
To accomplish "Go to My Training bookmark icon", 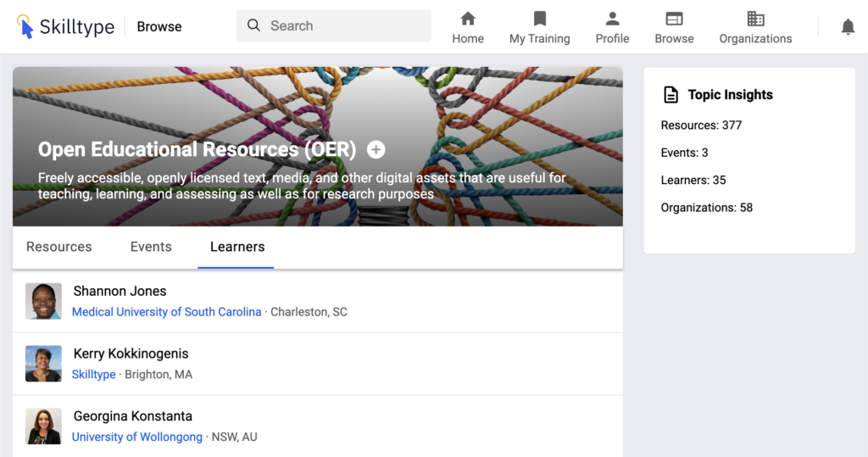I will pos(539,19).
